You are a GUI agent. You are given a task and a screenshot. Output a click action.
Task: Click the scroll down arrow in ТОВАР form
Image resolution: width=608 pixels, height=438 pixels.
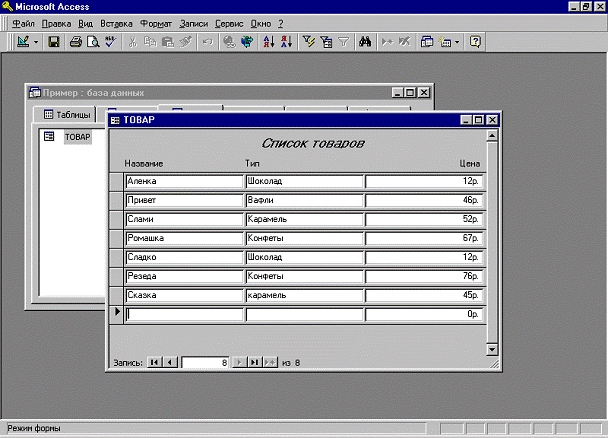coord(491,348)
